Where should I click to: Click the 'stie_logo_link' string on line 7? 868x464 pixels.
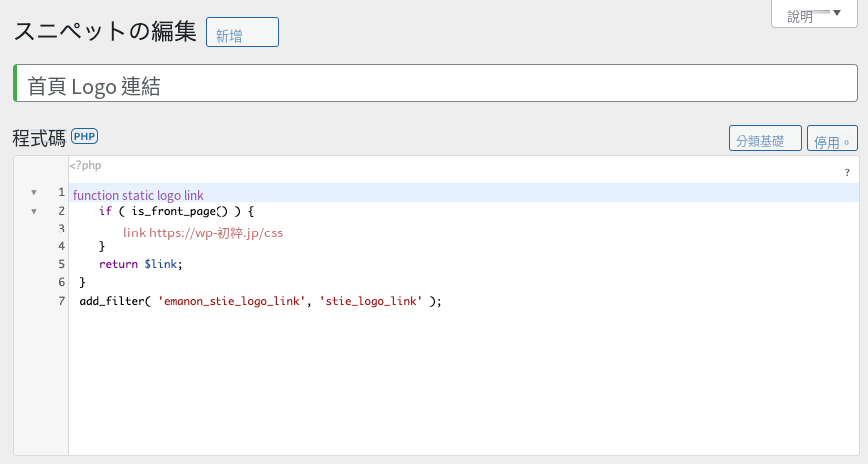(x=371, y=301)
